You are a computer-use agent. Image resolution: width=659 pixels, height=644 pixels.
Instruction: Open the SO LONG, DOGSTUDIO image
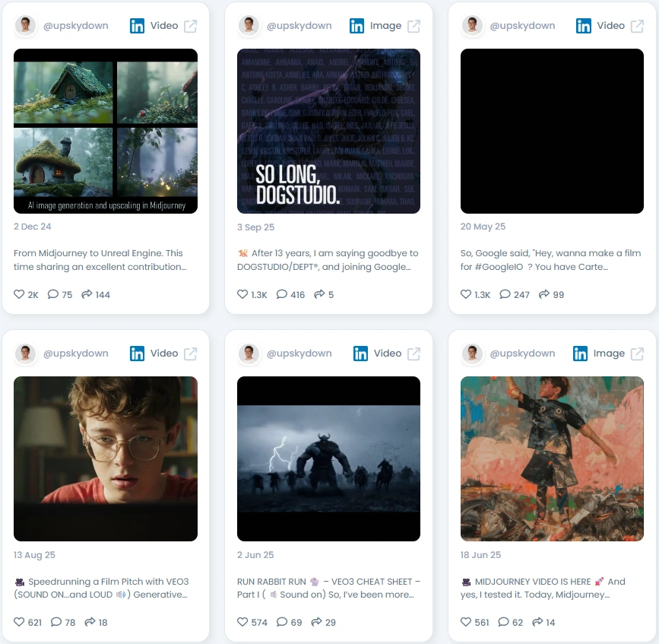click(328, 131)
